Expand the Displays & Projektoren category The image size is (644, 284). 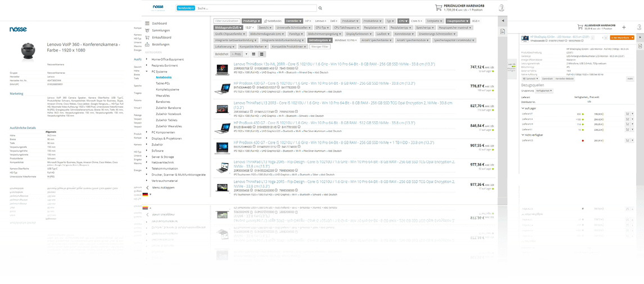[x=147, y=138]
